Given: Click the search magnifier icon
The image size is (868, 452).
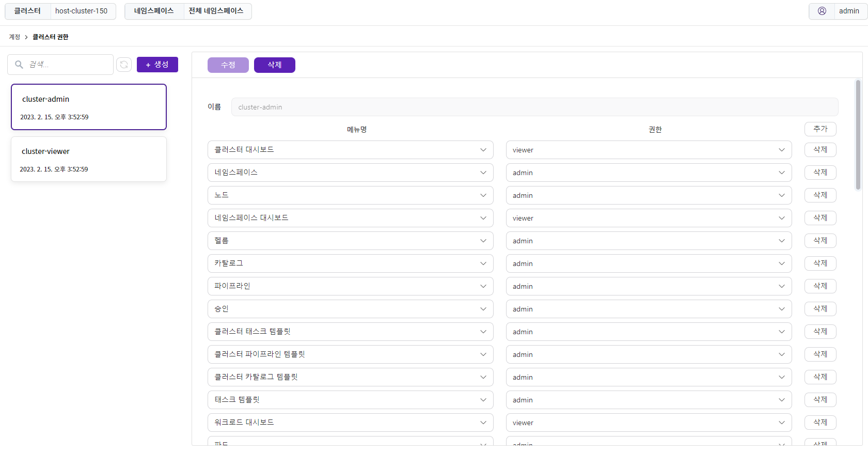Looking at the screenshot, I should tap(19, 65).
